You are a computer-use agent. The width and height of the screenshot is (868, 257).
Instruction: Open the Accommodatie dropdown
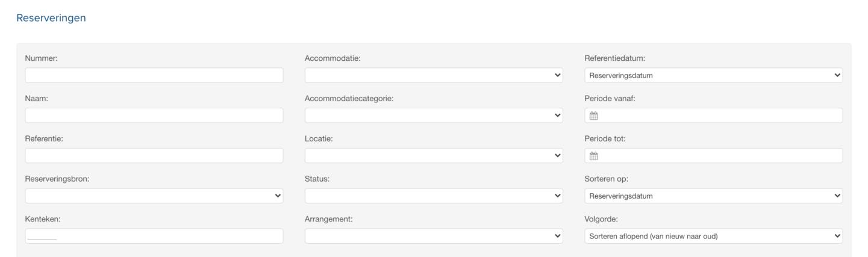coord(434,75)
